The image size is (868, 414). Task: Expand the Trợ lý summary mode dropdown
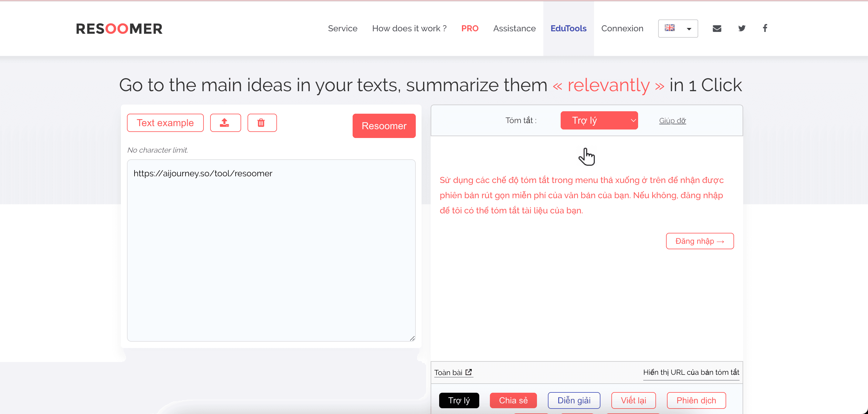599,120
